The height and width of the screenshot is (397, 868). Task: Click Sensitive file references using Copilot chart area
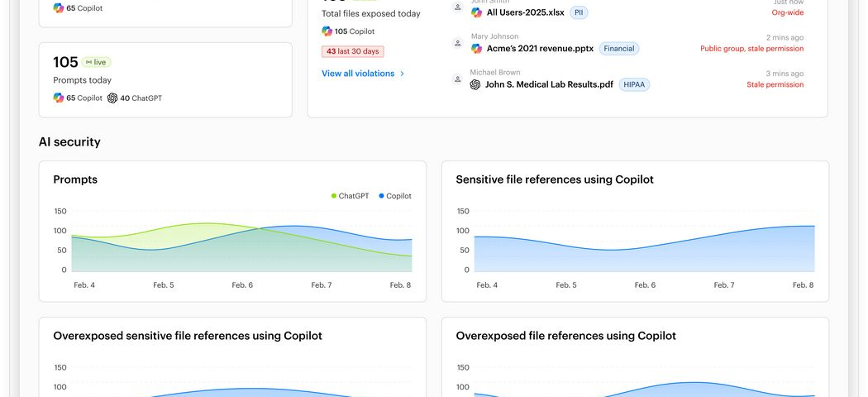pos(644,241)
